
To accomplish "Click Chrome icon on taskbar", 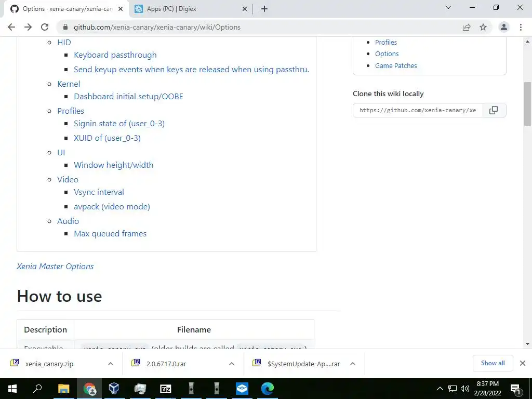I will tap(89, 389).
